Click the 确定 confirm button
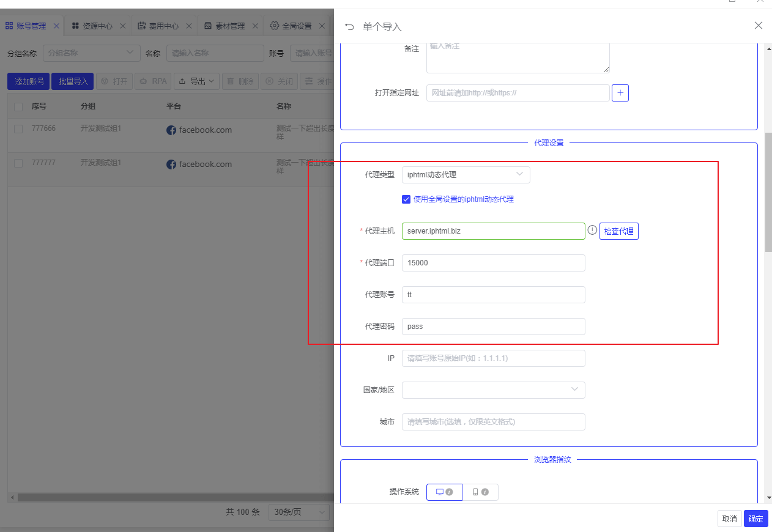The image size is (772, 532). (755, 518)
